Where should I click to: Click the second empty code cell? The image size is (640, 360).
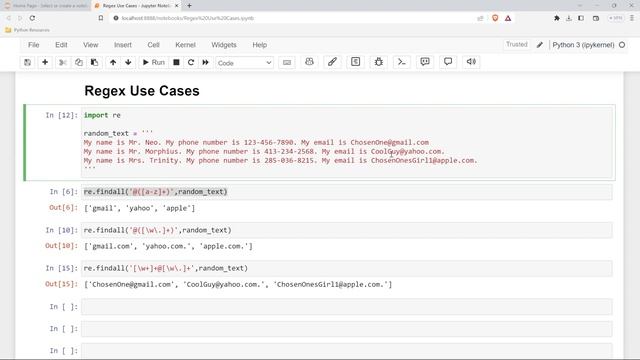click(347, 329)
